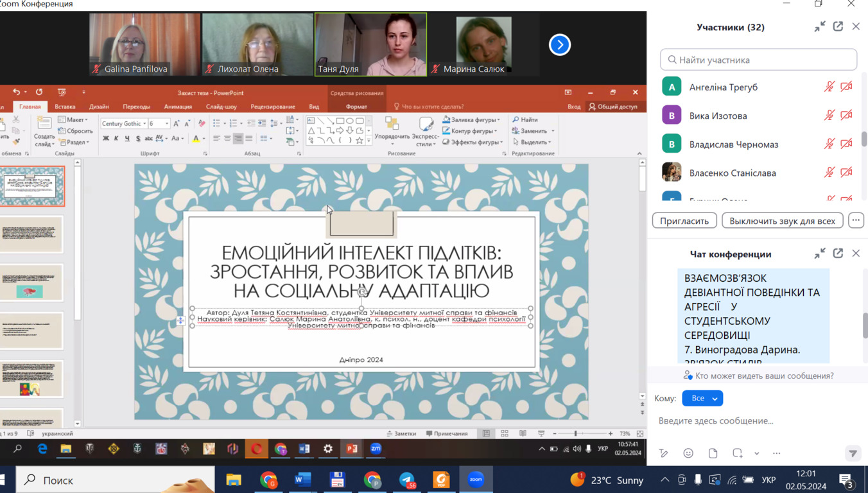
Task: Toggle the muted microphone for Ангеліна Трегуб
Action: [829, 87]
